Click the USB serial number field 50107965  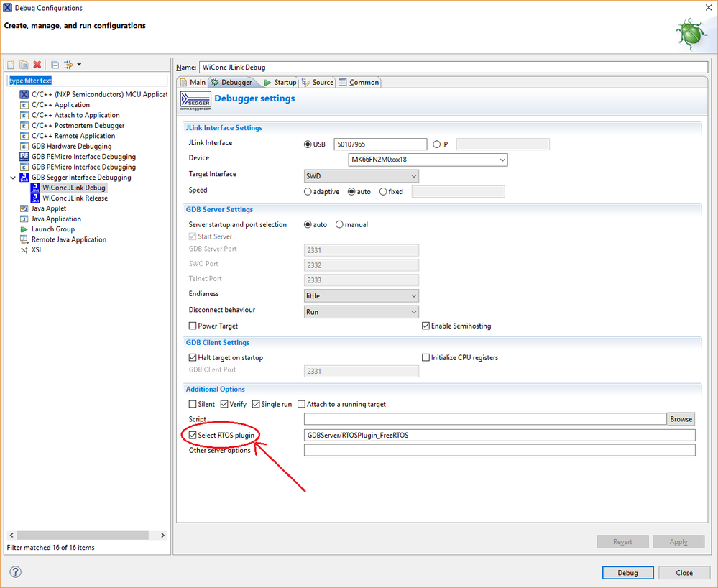pos(380,144)
